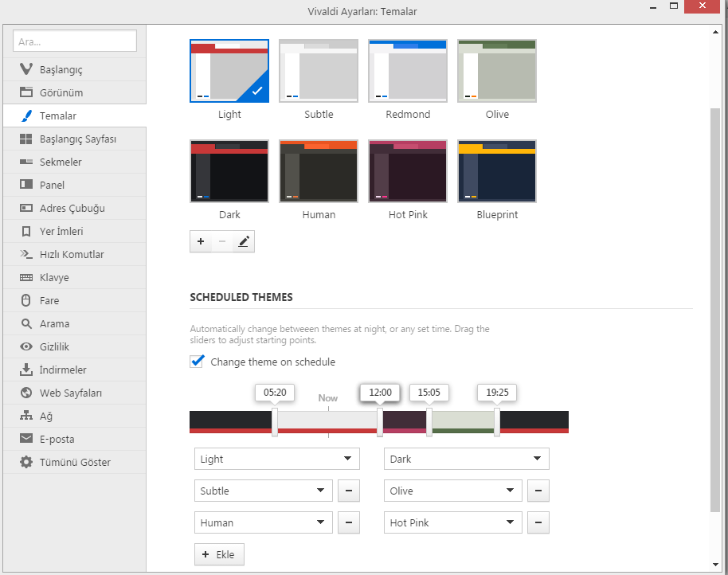Viewport: 728px width, 575px height.
Task: Open the Web Sayfaları settings section
Action: [74, 393]
